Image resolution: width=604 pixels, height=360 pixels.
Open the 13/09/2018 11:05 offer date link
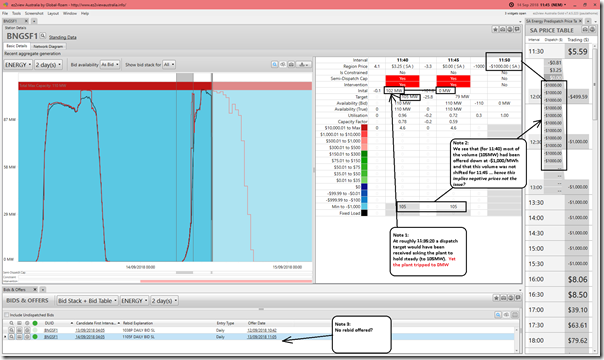tap(262, 337)
